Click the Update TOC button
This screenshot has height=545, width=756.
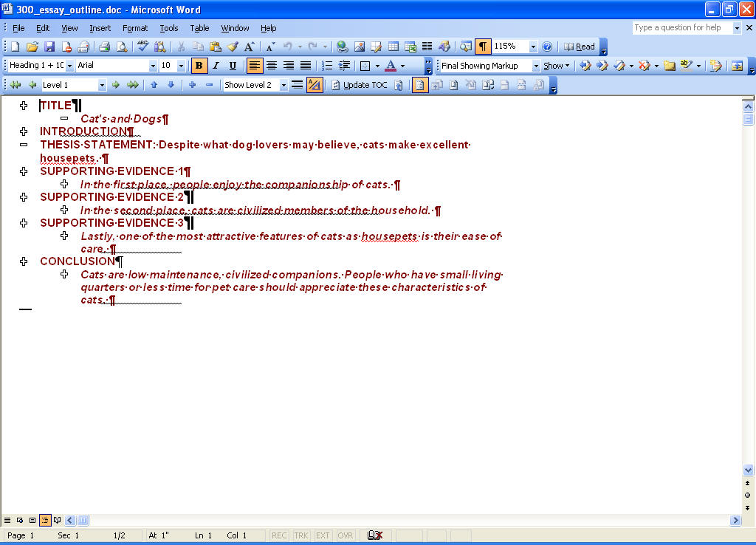[x=360, y=85]
